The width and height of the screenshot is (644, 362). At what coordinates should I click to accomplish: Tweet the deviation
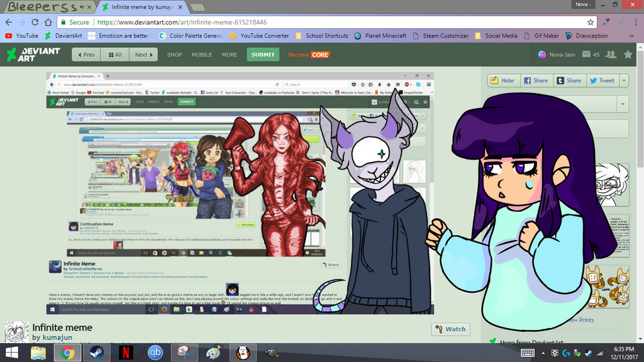click(603, 80)
